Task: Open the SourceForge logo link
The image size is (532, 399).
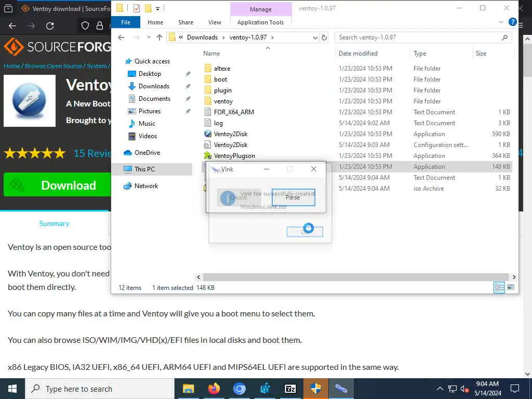Action: pos(57,47)
